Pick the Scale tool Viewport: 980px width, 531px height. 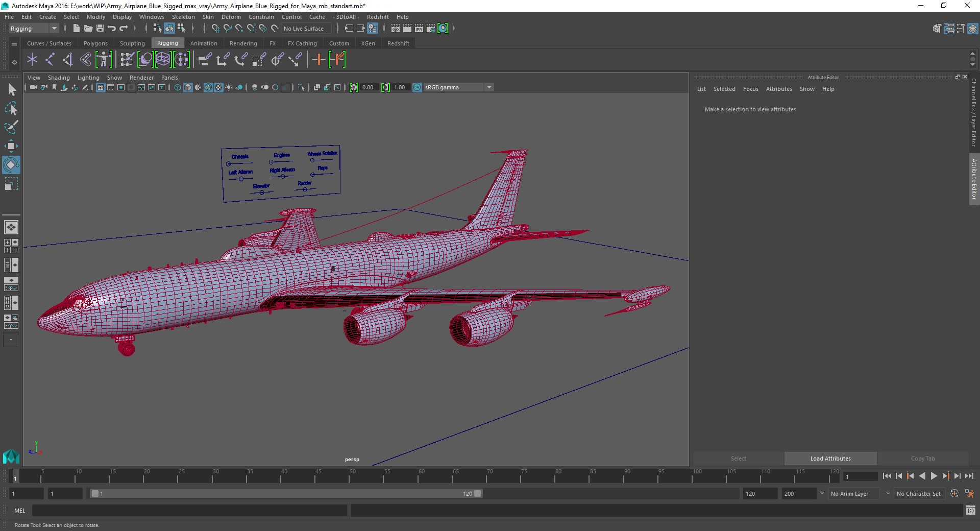click(x=11, y=184)
